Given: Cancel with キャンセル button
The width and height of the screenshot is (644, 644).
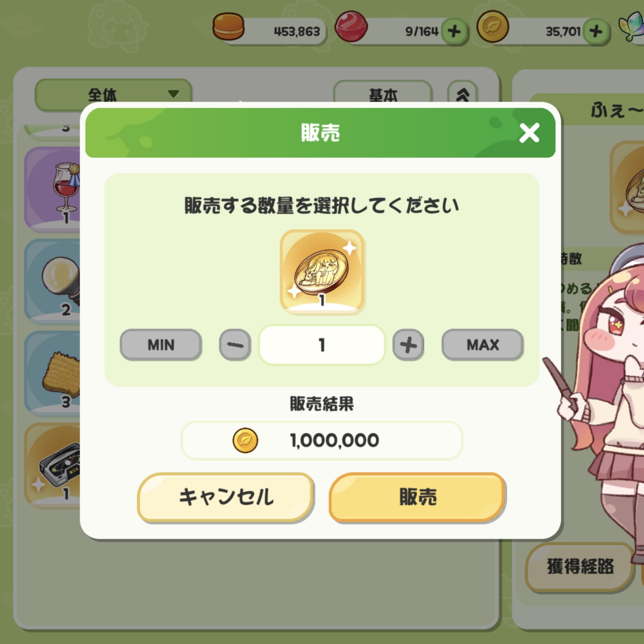Looking at the screenshot, I should pos(226,497).
